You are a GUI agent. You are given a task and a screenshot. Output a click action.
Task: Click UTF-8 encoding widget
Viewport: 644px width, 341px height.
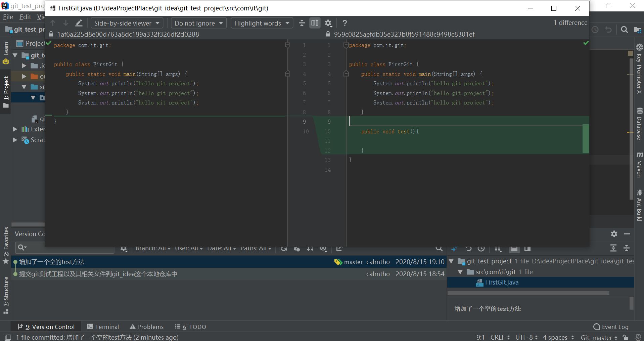coord(526,337)
